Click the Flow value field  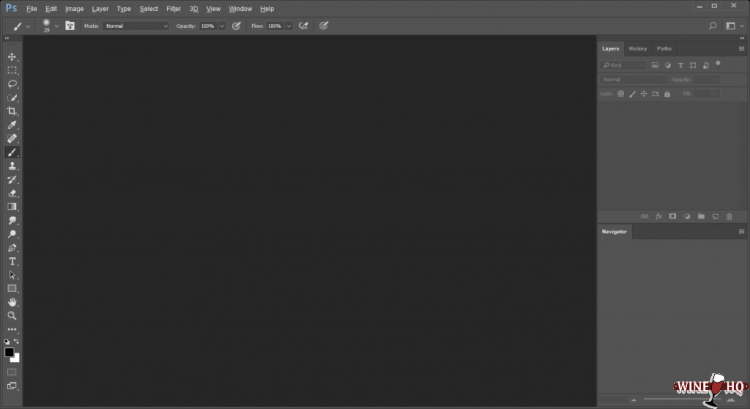[275, 26]
